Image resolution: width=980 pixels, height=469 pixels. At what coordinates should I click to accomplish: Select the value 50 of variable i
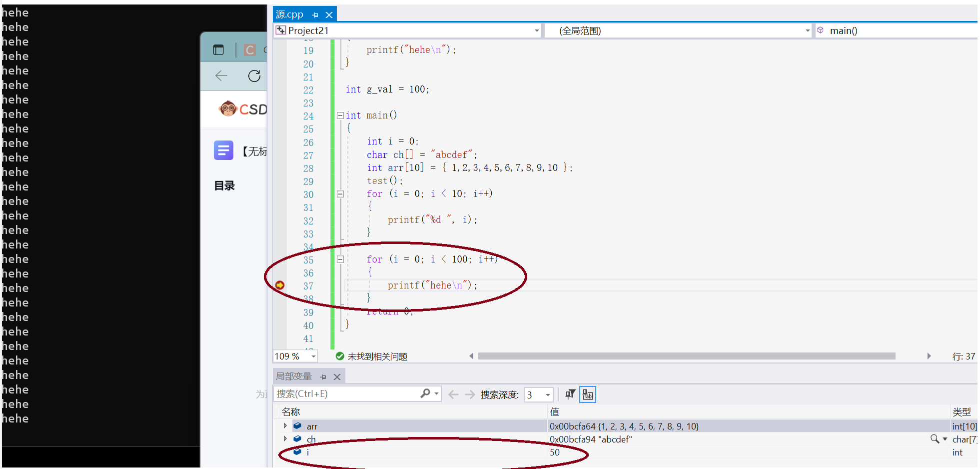click(x=555, y=452)
